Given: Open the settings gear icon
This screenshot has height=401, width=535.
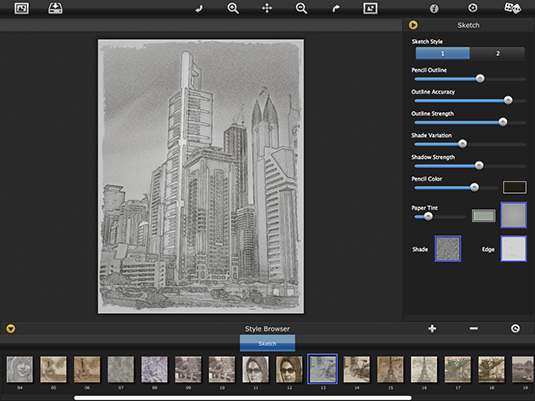Looking at the screenshot, I should pos(473,8).
